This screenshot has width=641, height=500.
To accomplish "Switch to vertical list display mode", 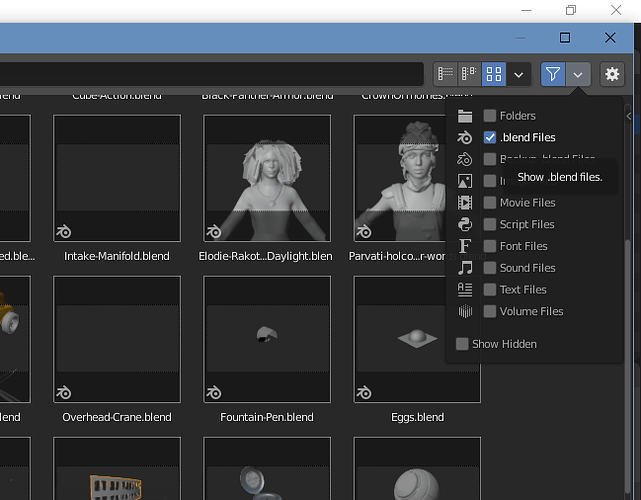I will click(445, 74).
